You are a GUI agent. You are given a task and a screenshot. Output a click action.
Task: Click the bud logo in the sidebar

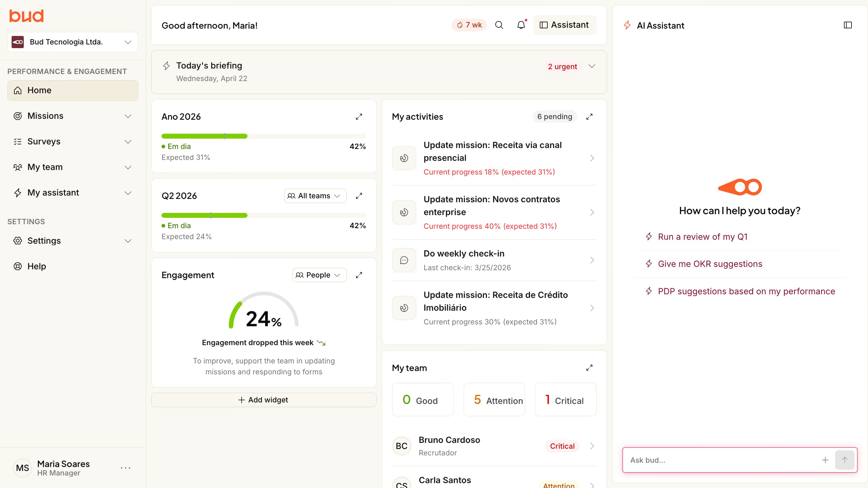coord(26,16)
